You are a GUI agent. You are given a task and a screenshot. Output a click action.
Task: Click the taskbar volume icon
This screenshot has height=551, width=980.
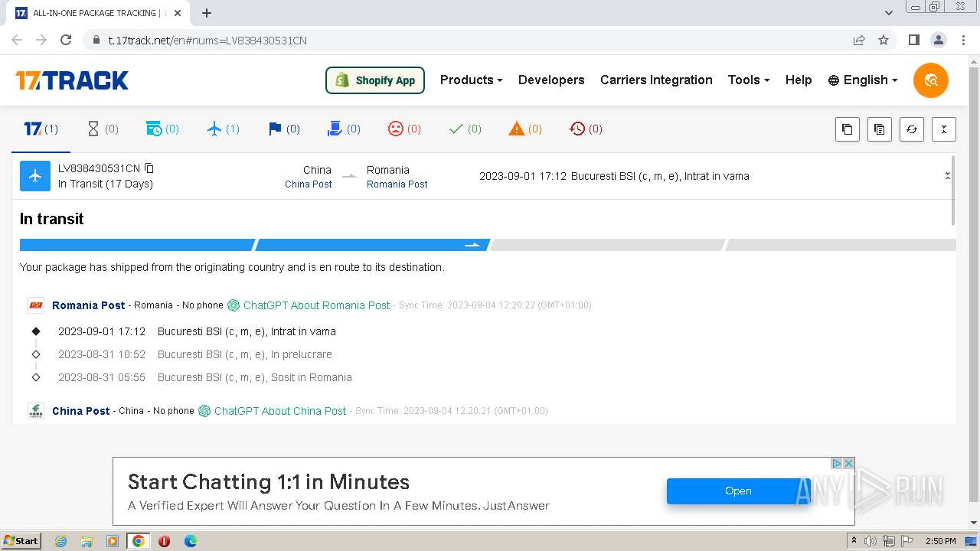(x=871, y=541)
